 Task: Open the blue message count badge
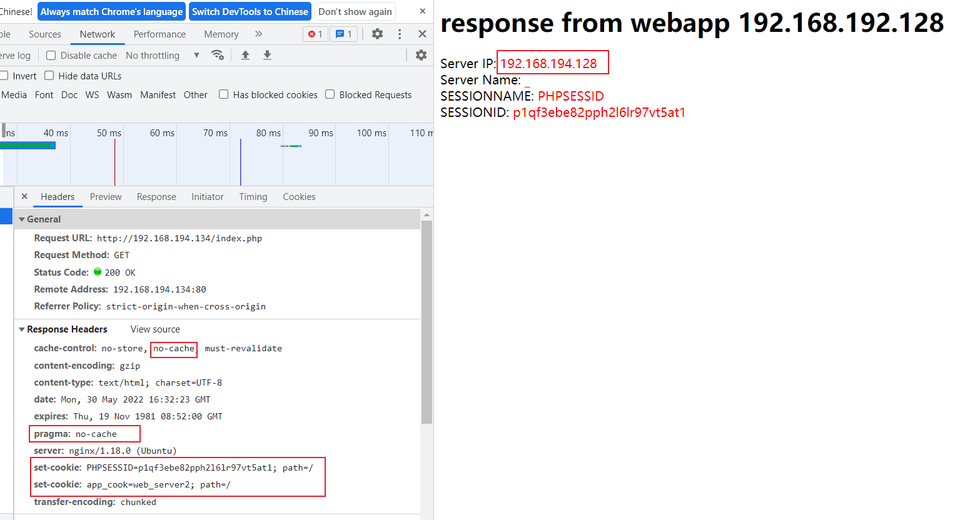(343, 34)
